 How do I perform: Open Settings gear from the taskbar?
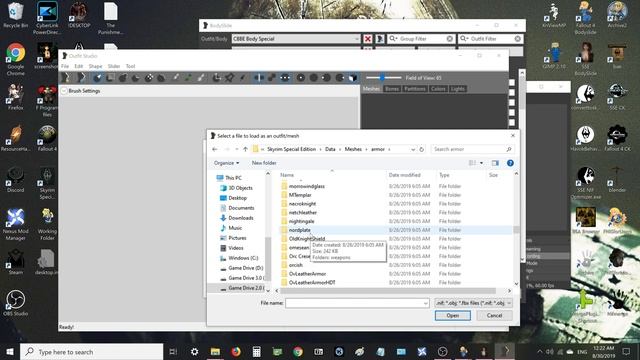pos(194,351)
